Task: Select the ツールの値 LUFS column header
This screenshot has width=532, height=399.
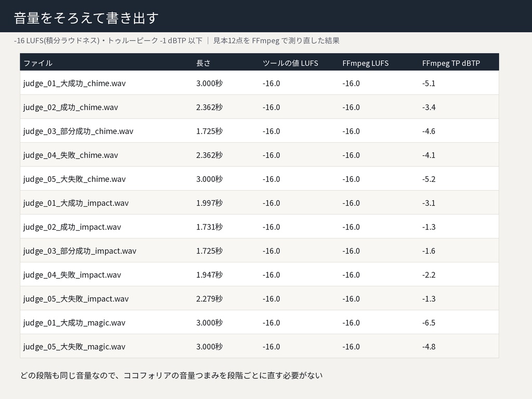Action: pos(290,63)
